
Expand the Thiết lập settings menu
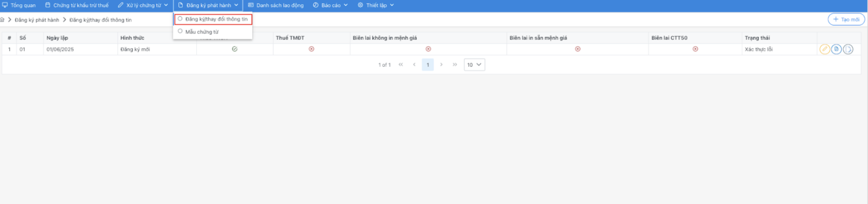click(376, 5)
